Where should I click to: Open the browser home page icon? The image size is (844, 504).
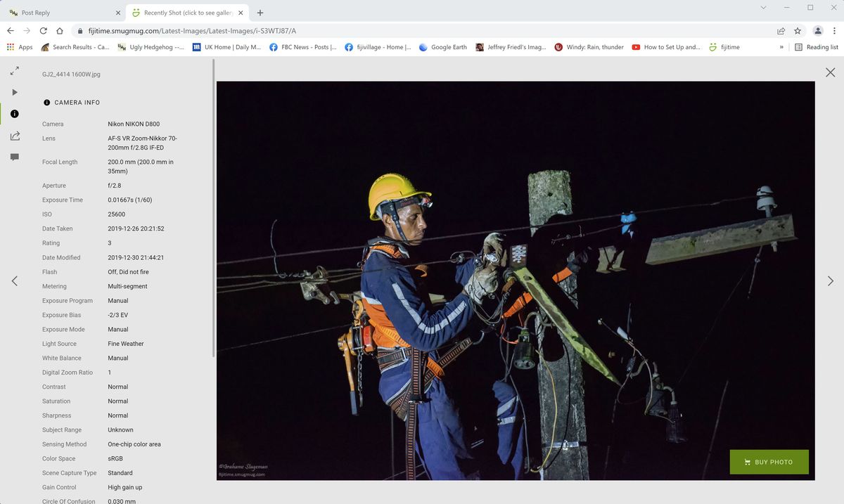point(60,31)
